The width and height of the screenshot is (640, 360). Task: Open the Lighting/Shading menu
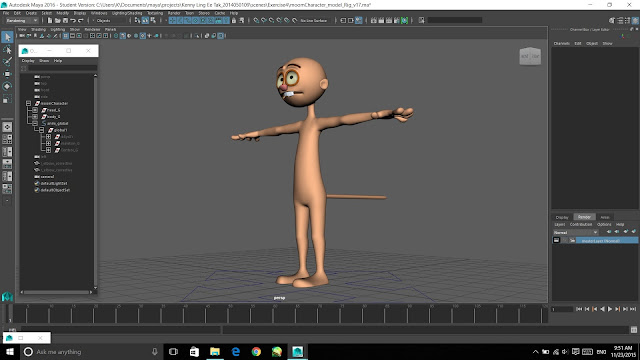(127, 13)
